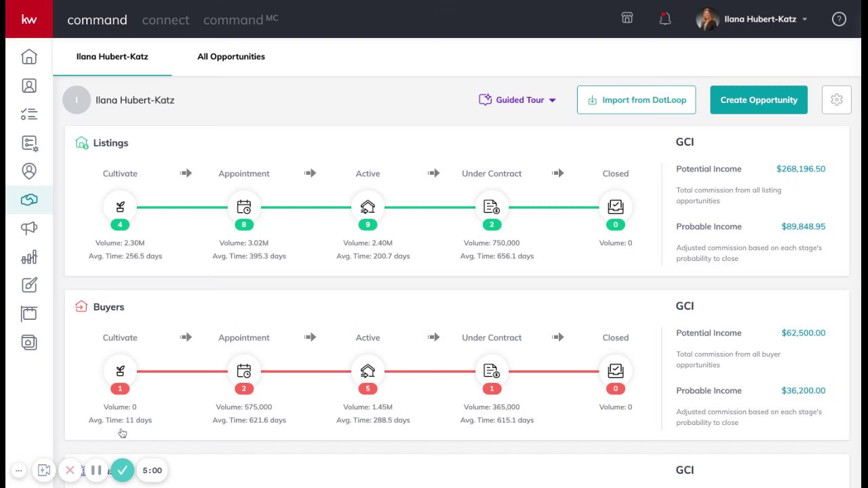The width and height of the screenshot is (868, 488).
Task: Open the bar chart reports sidebar icon
Action: (29, 257)
